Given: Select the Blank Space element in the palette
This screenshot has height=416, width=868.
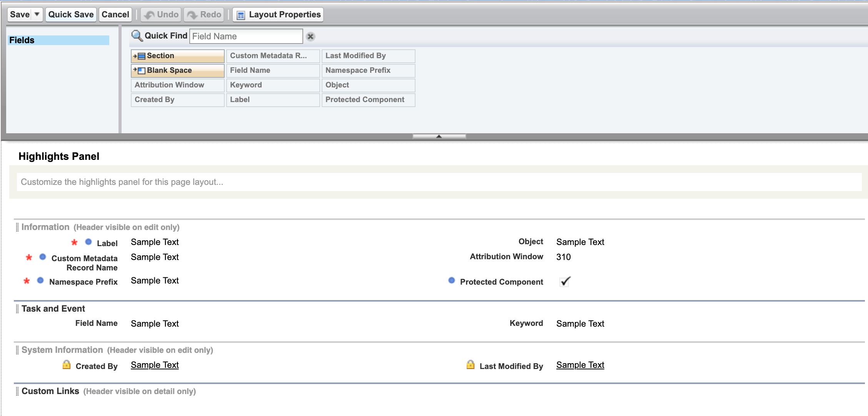Looking at the screenshot, I should pos(177,70).
